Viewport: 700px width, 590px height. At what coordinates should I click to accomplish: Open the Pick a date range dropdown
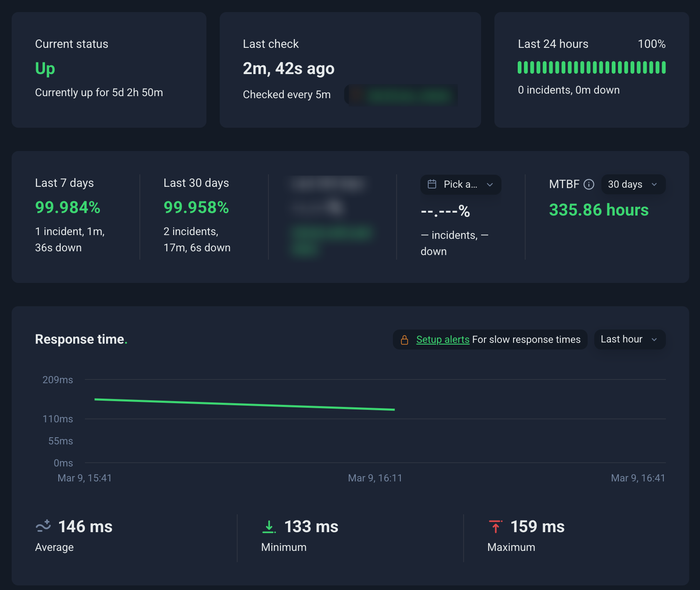point(460,184)
